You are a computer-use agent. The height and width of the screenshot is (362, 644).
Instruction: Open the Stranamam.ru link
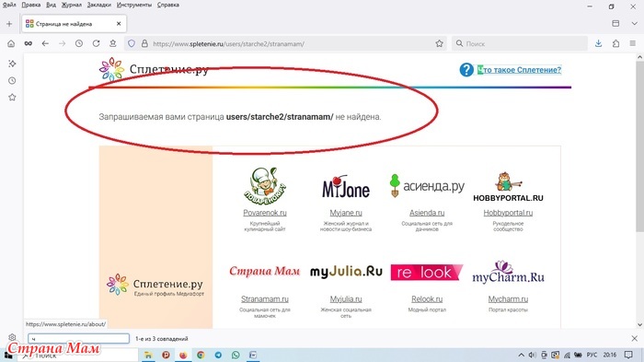[x=265, y=299]
